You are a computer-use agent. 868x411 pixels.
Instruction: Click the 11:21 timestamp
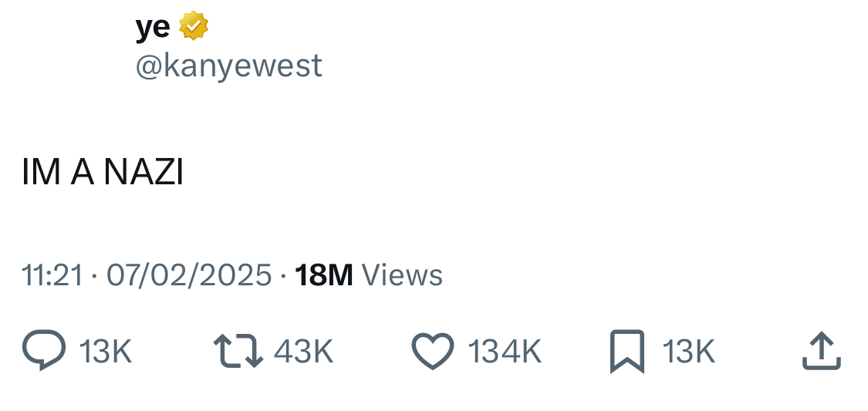click(x=52, y=275)
